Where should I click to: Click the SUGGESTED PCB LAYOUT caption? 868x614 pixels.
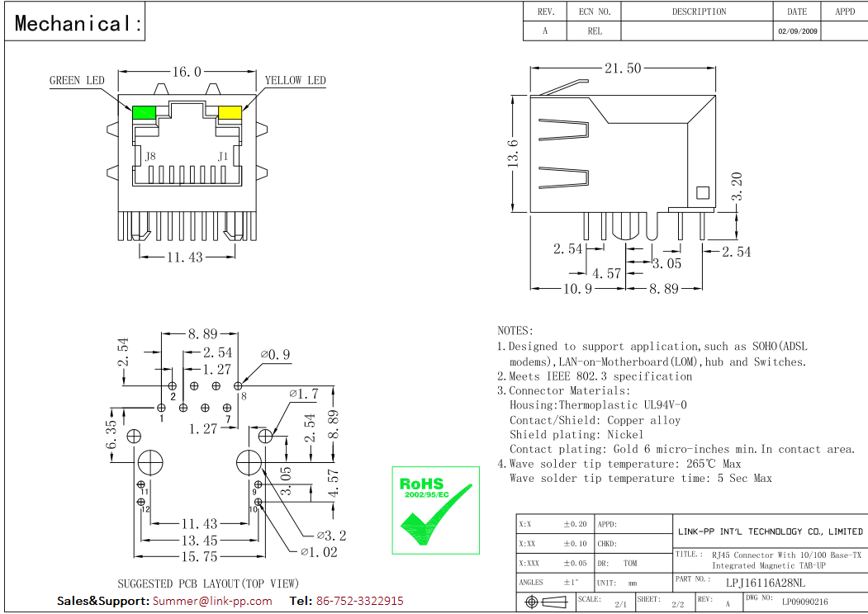208,583
